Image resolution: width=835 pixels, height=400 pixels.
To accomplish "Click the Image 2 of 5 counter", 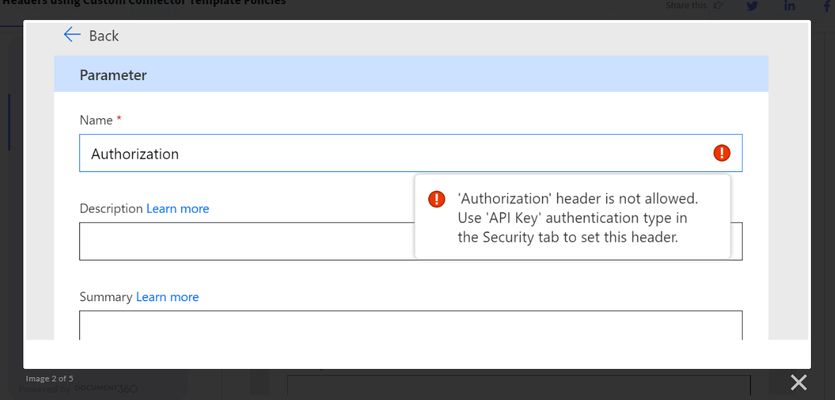I will click(50, 379).
